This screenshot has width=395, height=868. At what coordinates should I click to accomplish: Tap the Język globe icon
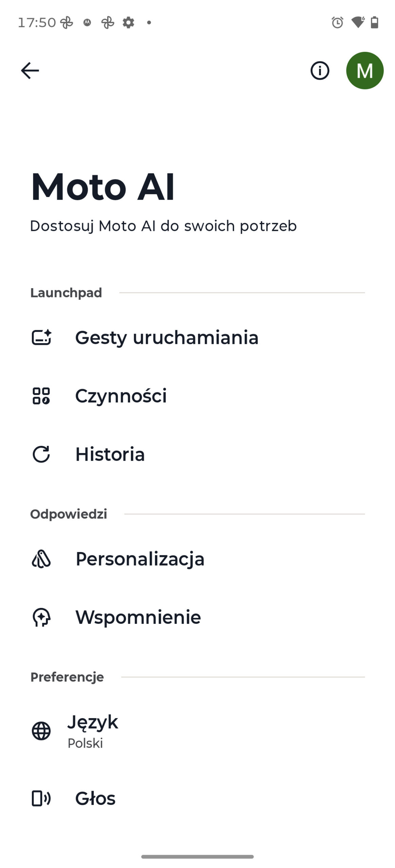click(x=41, y=731)
